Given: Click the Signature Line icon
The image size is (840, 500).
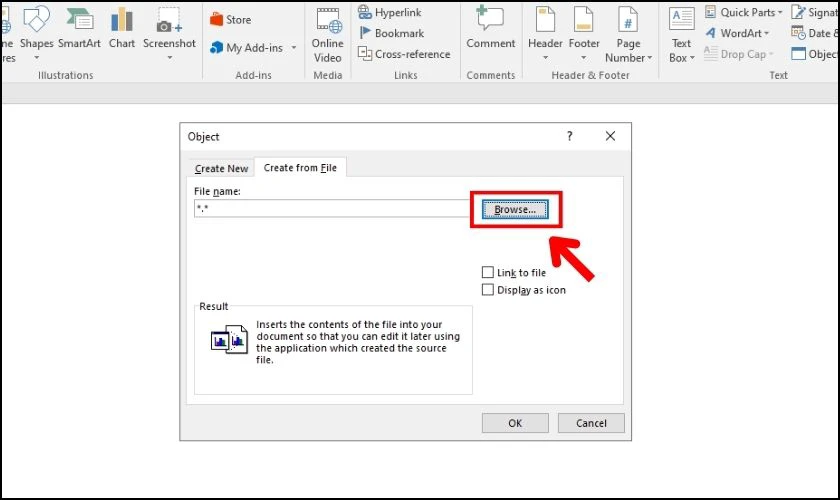Looking at the screenshot, I should (x=799, y=12).
